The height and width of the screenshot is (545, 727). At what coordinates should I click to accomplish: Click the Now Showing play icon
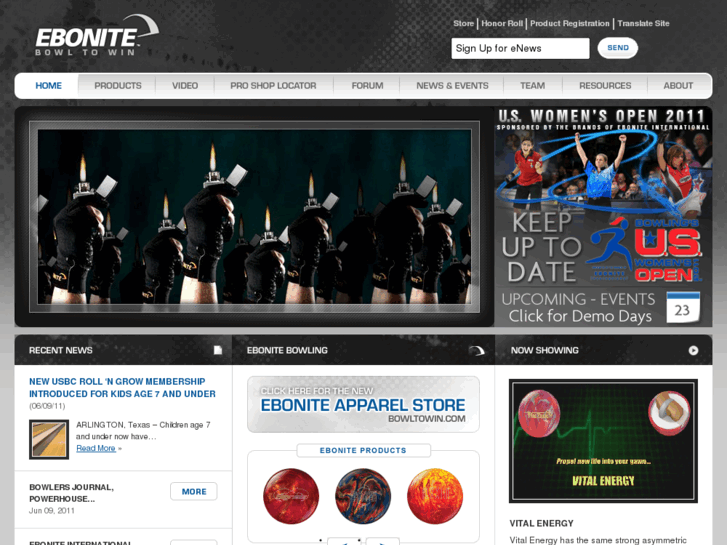coord(693,351)
